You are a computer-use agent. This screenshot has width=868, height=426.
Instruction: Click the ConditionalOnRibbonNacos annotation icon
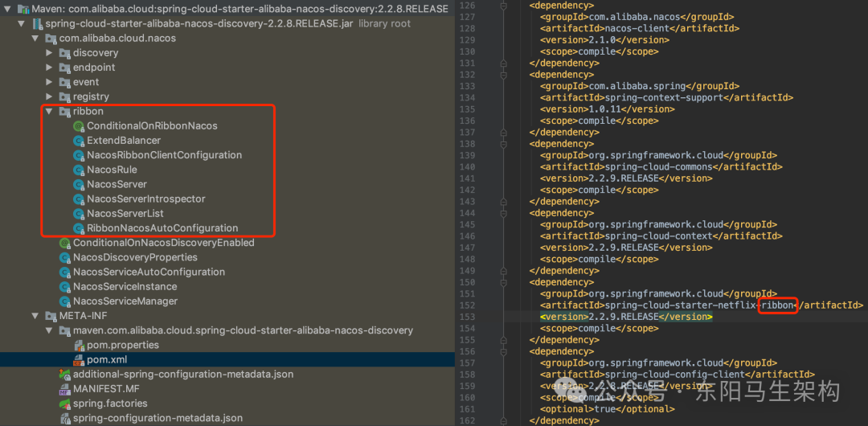79,125
